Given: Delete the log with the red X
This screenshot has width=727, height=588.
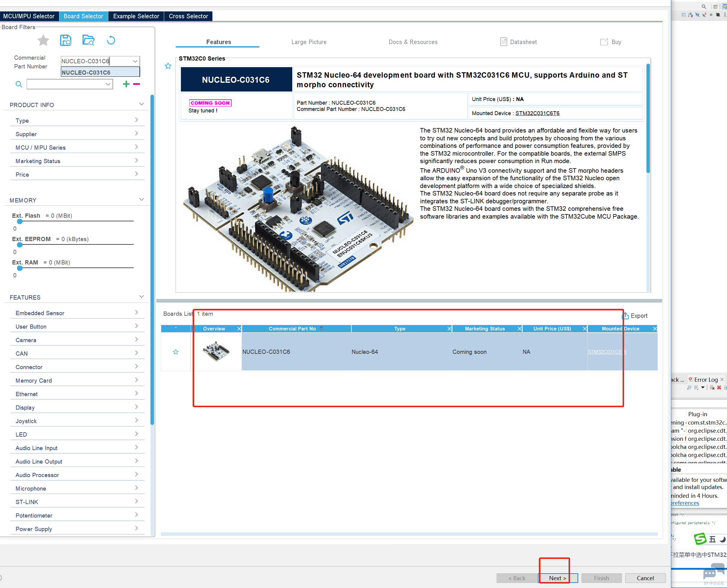Looking at the screenshot, I should (719, 387).
